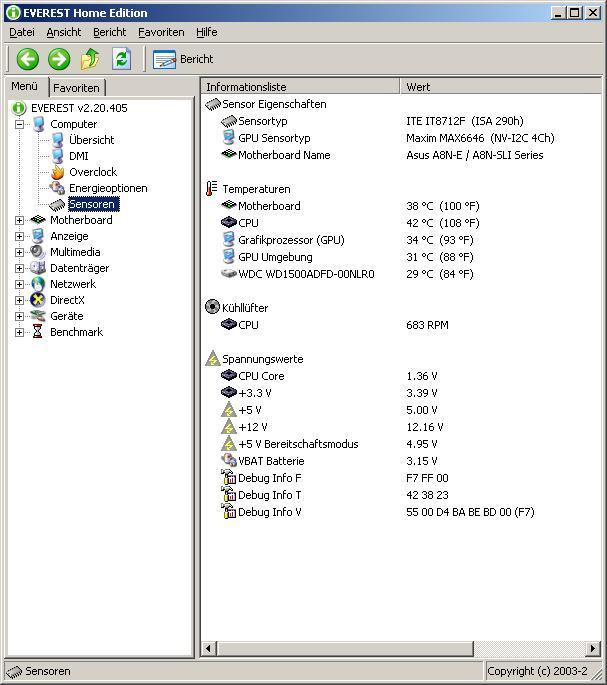Click the Temperaturen thermometer icon
The width and height of the screenshot is (607, 685).
[x=212, y=189]
